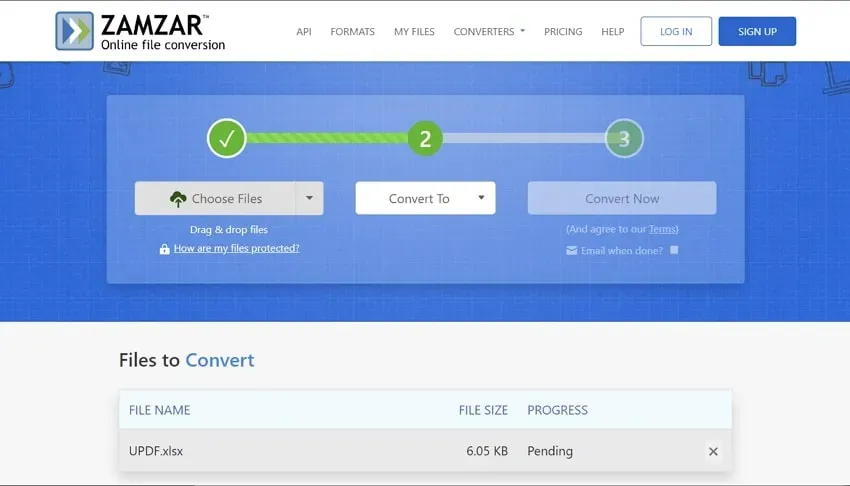Click the Sign Up button

pyautogui.click(x=757, y=31)
